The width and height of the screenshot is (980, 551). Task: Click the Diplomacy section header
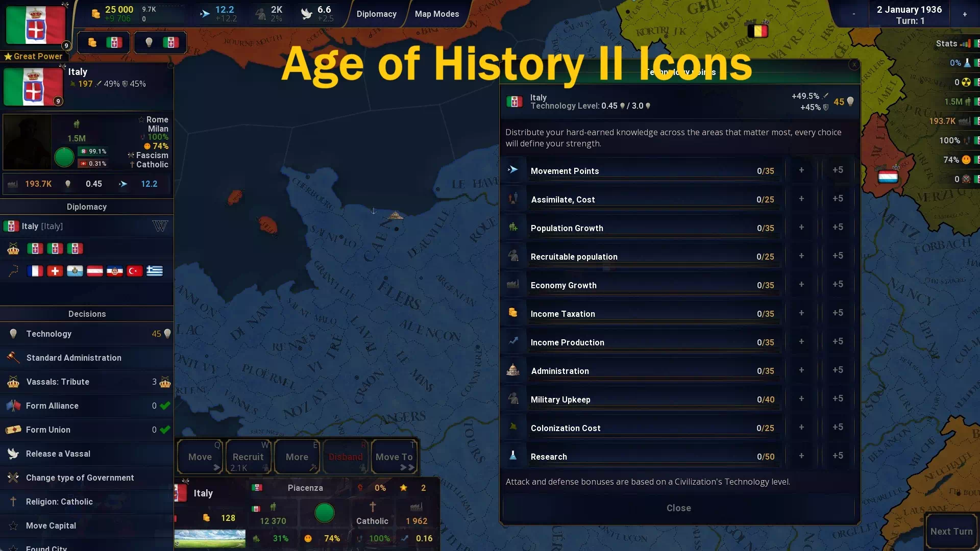(x=87, y=207)
